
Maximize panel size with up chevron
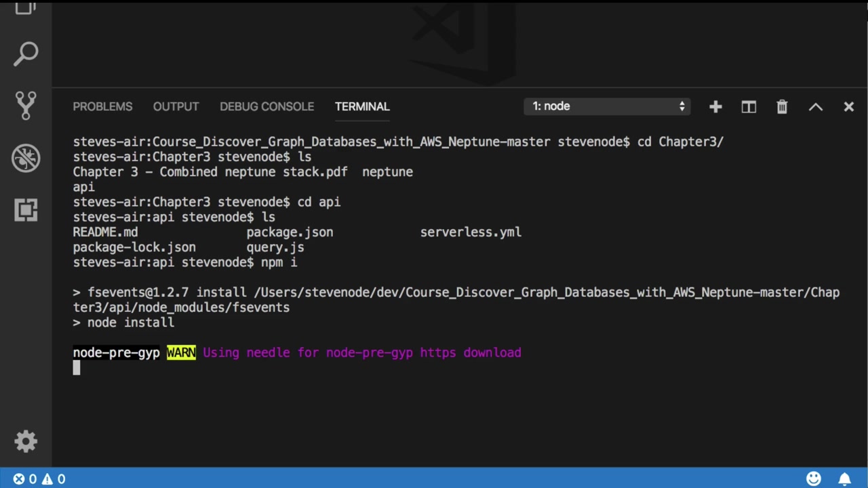[815, 106]
